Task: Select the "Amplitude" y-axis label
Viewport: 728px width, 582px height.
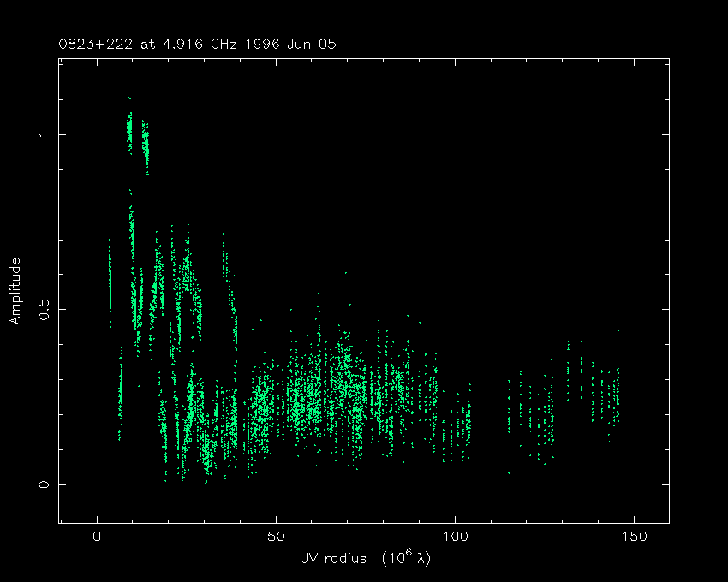Action: pyautogui.click(x=15, y=292)
